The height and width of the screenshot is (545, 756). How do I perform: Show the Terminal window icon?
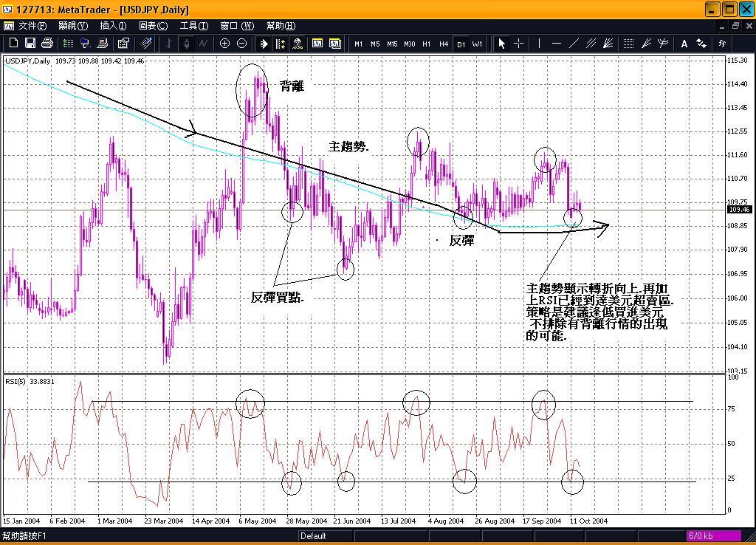click(102, 44)
